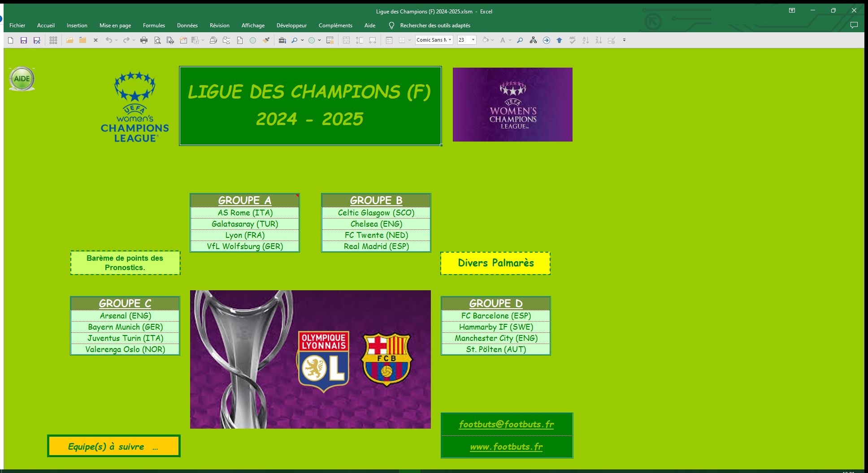This screenshot has height=473, width=868.
Task: Select the Chelsea (ENG) cell
Action: pyautogui.click(x=376, y=224)
